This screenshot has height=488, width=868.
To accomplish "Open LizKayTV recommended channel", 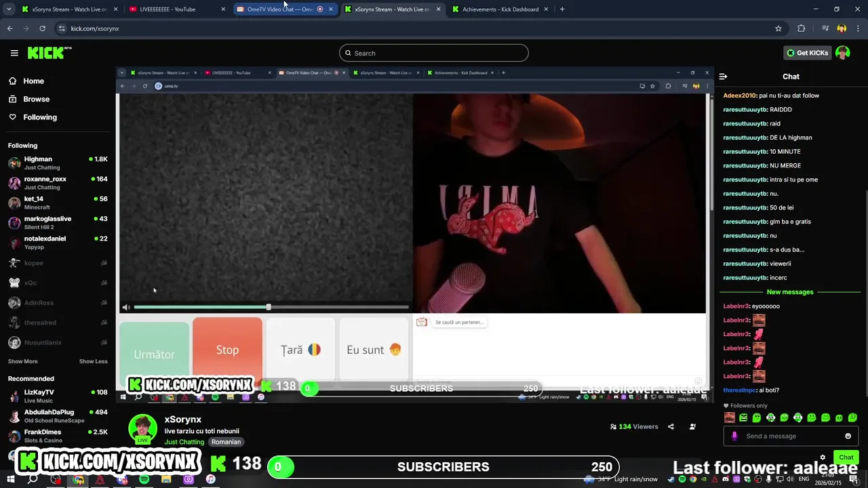I will (x=58, y=396).
